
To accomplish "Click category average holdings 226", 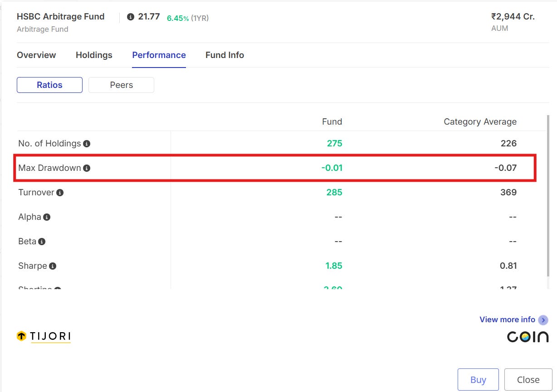I will click(508, 144).
